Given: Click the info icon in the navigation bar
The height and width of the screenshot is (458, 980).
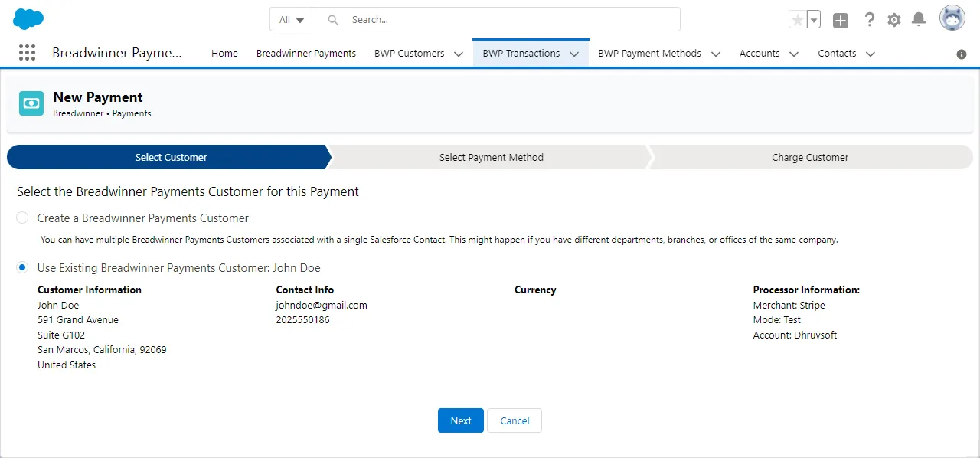Looking at the screenshot, I should coord(962,54).
